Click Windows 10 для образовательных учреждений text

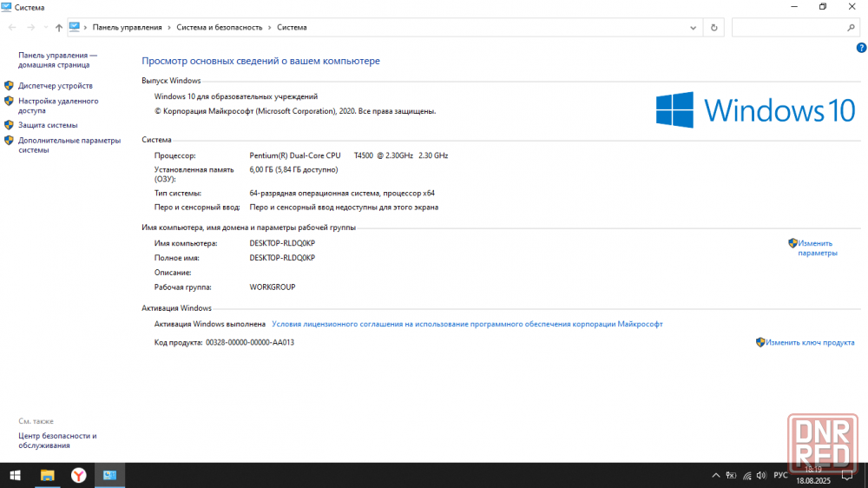click(x=236, y=96)
